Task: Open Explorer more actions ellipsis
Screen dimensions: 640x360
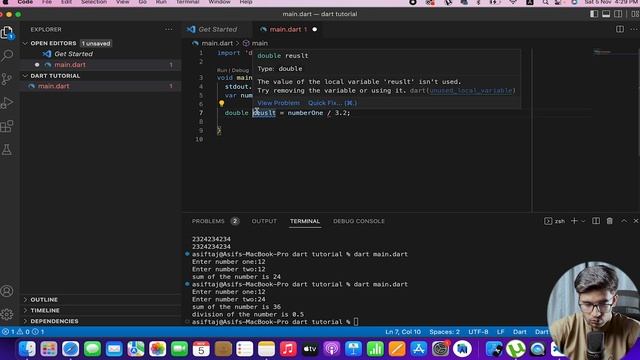Action: point(169,29)
